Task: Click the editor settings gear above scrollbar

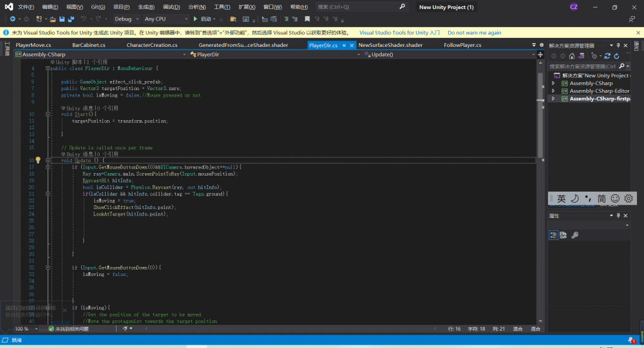Action: click(542, 45)
